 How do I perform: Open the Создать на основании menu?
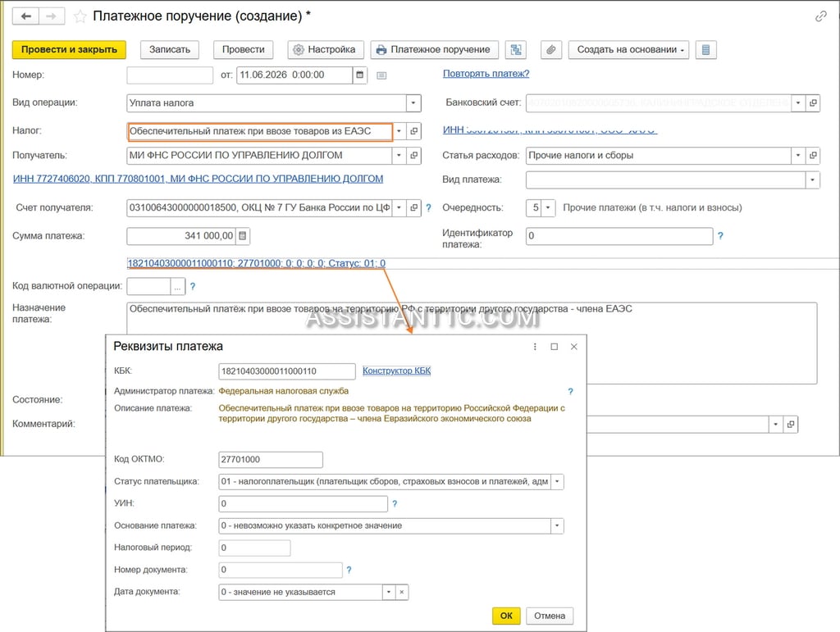tap(628, 50)
